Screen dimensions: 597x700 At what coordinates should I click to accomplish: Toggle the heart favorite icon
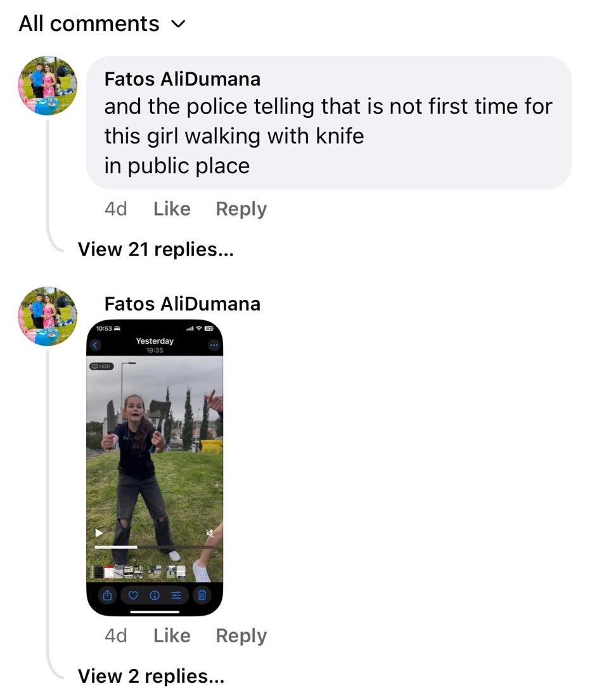click(x=133, y=595)
